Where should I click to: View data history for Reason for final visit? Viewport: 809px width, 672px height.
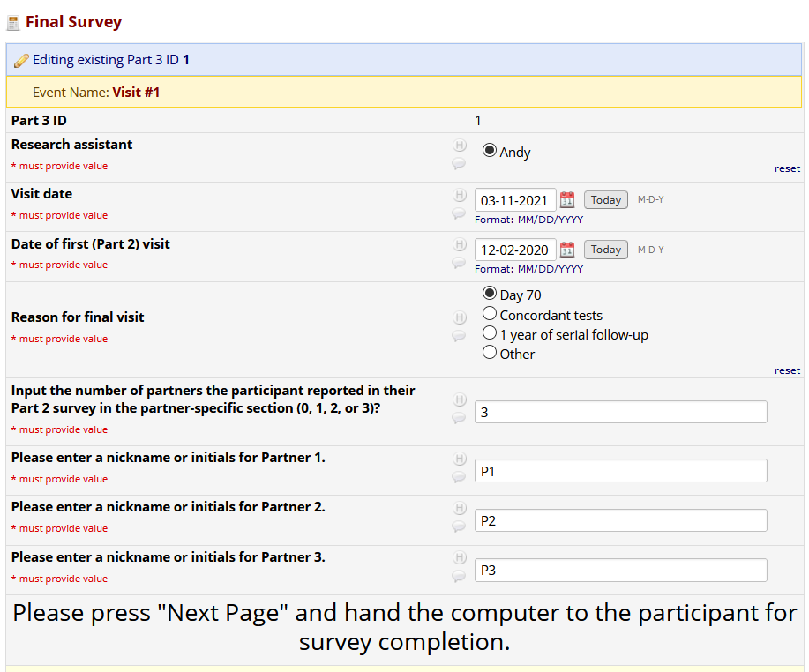[459, 317]
